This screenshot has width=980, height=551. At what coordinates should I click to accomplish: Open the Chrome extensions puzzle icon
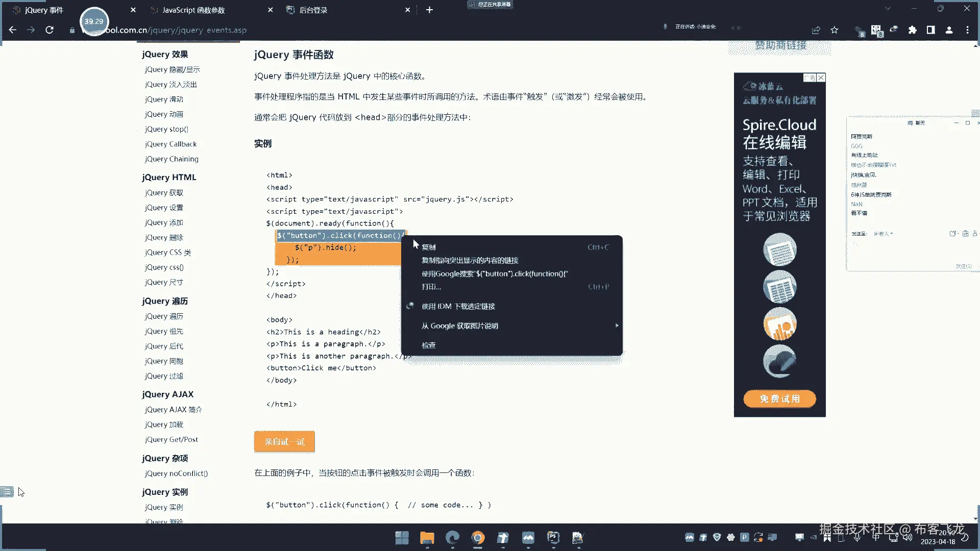[912, 30]
